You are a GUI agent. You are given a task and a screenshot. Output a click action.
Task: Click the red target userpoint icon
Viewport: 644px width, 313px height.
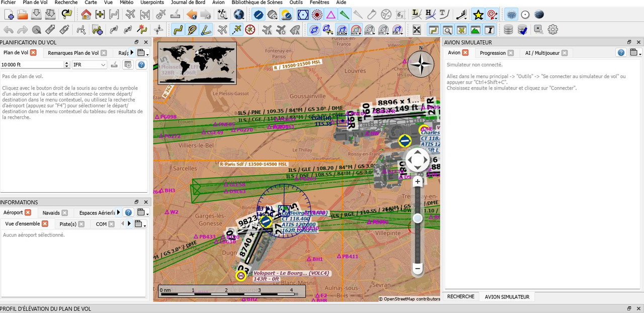click(x=493, y=15)
